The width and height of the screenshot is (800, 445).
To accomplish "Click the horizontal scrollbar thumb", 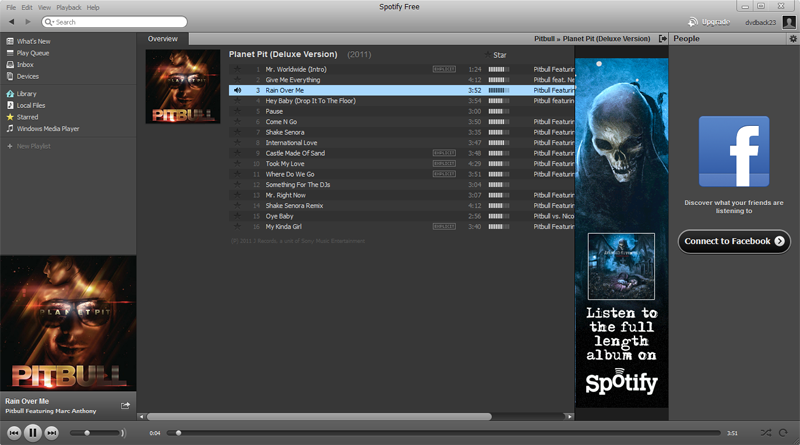I will pyautogui.click(x=319, y=417).
